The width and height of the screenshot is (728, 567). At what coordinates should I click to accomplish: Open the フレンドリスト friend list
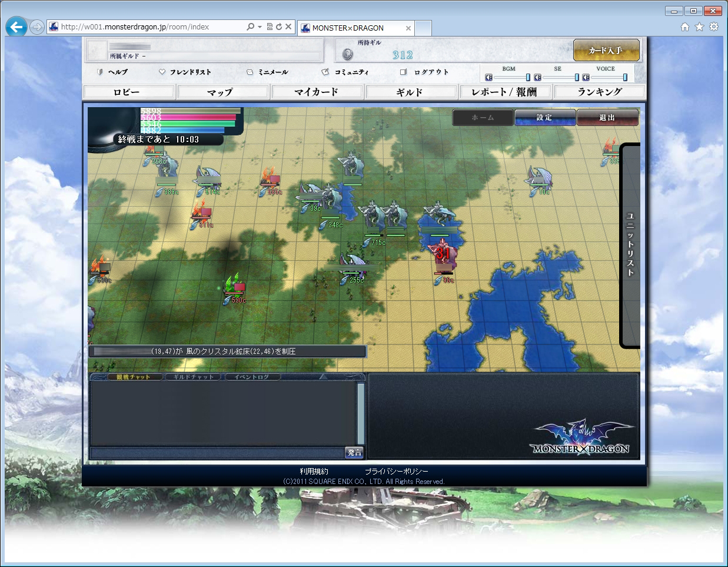click(x=185, y=72)
